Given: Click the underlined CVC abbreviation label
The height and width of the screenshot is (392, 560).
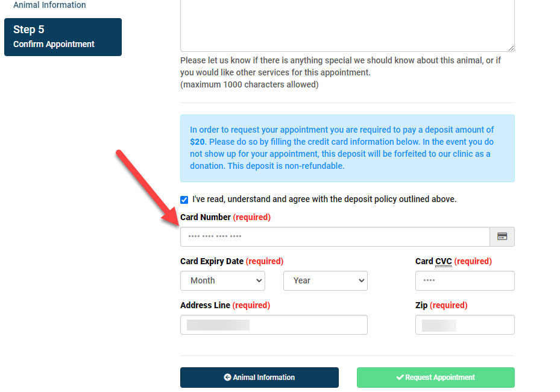Looking at the screenshot, I should (443, 262).
